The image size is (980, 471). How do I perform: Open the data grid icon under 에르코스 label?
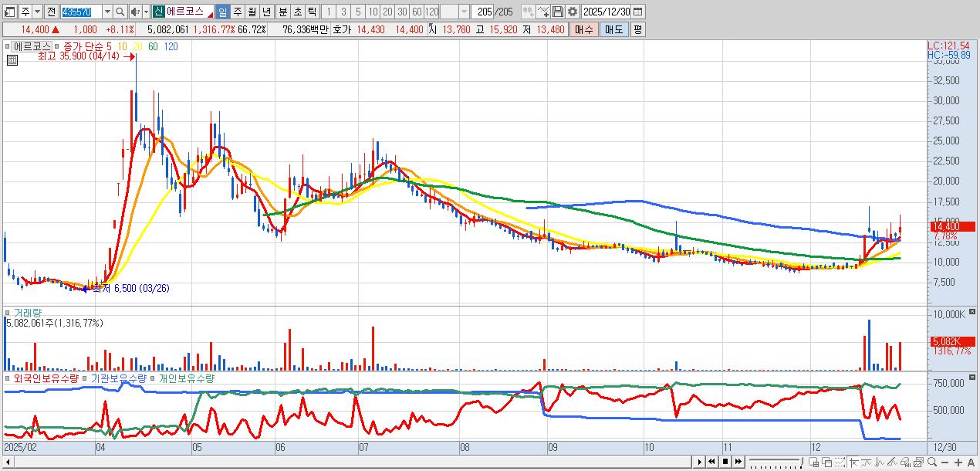[x=12, y=60]
